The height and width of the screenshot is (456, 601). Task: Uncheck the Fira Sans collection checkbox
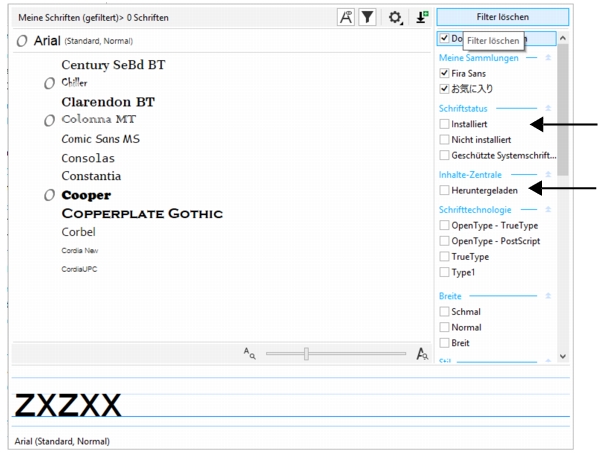[x=445, y=73]
